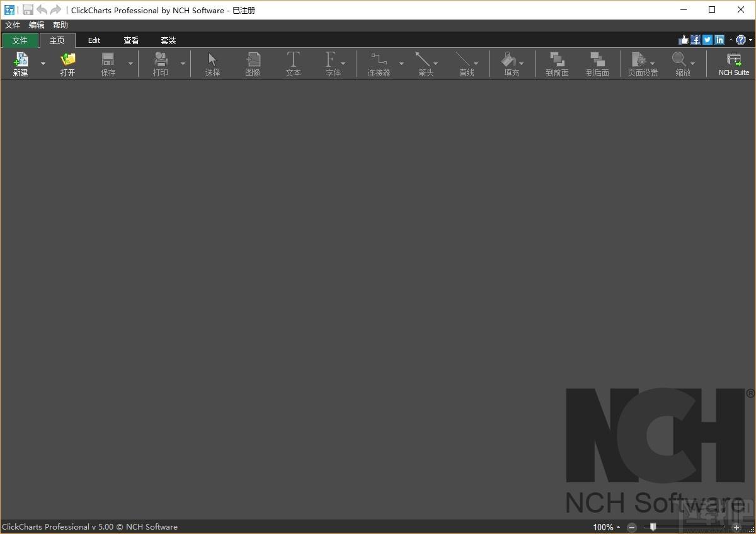The height and width of the screenshot is (534, 756).
Task: Select the 直线 (Line) tool
Action: point(463,59)
